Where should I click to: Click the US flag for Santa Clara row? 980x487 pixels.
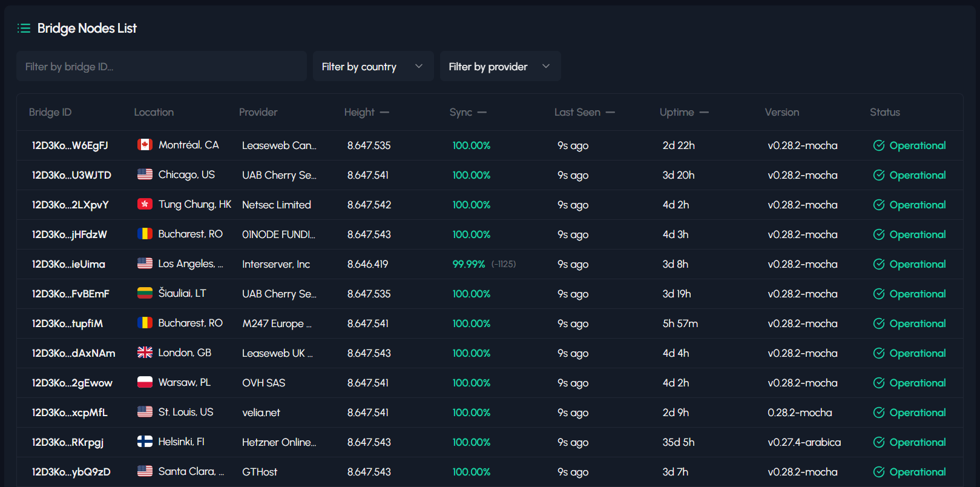145,471
